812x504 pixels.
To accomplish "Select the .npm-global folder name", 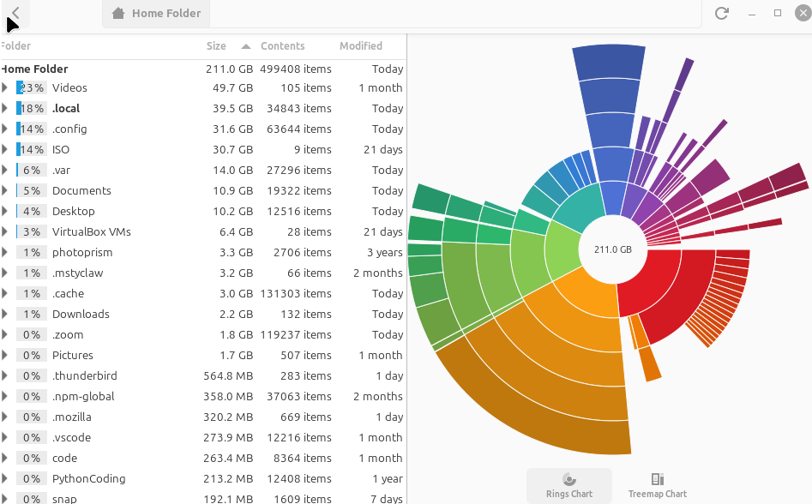I will (x=83, y=396).
